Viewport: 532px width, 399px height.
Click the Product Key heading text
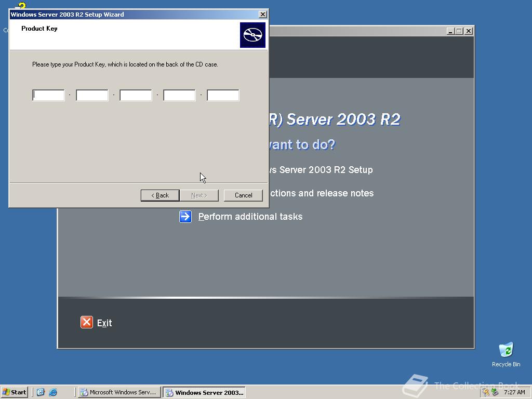click(39, 29)
